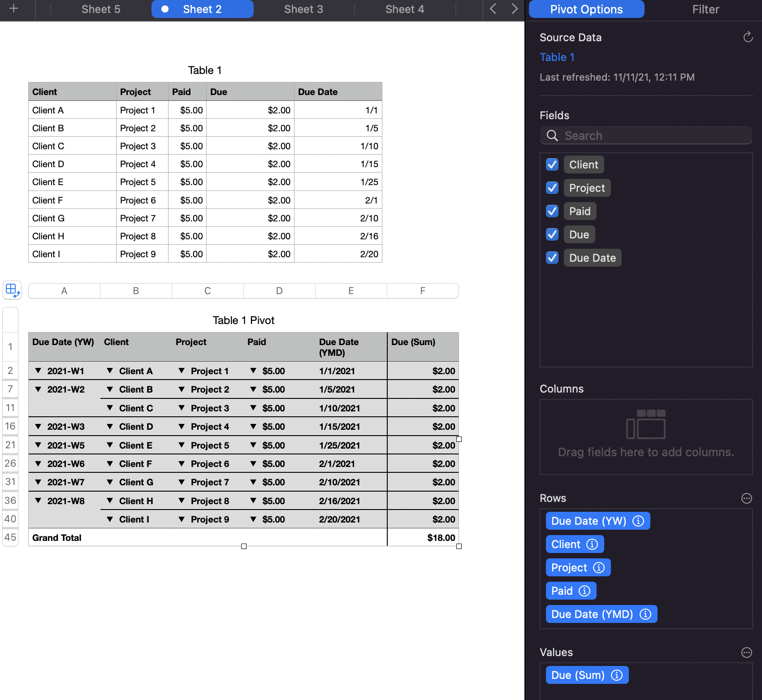This screenshot has width=762, height=700.
Task: Add a new sheet with the plus icon
Action: [x=13, y=9]
